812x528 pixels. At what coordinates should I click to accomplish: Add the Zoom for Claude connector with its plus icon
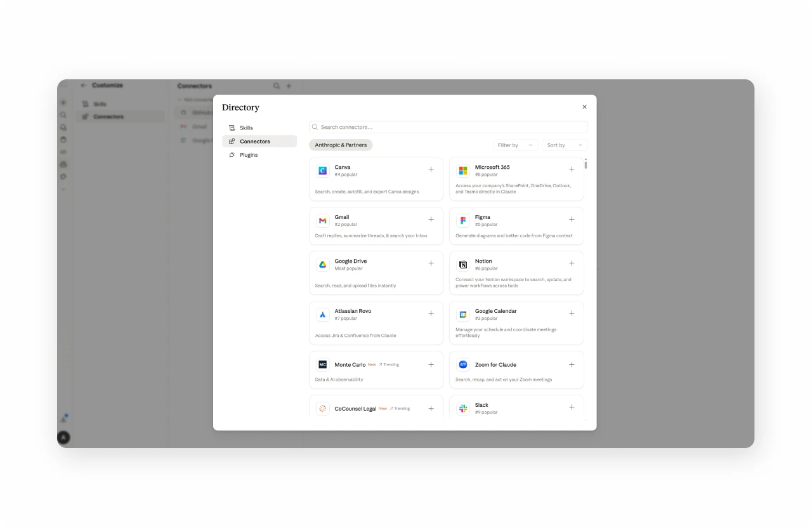[x=572, y=365]
